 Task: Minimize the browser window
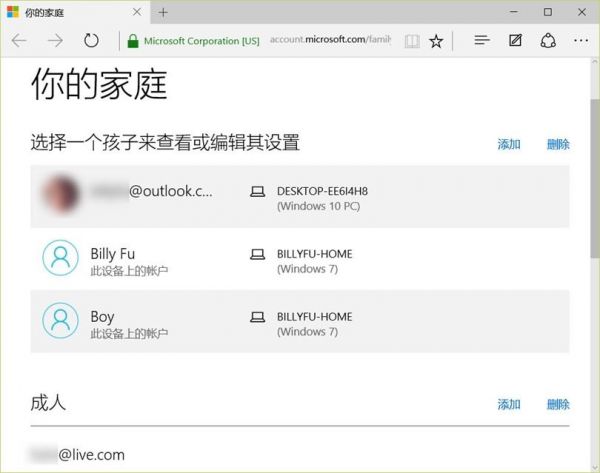tap(514, 12)
